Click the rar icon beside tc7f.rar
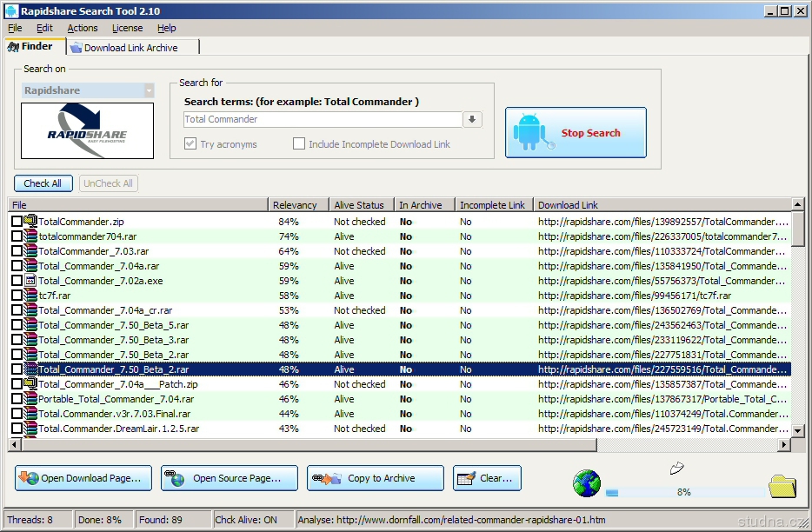The image size is (812, 532). [30, 296]
